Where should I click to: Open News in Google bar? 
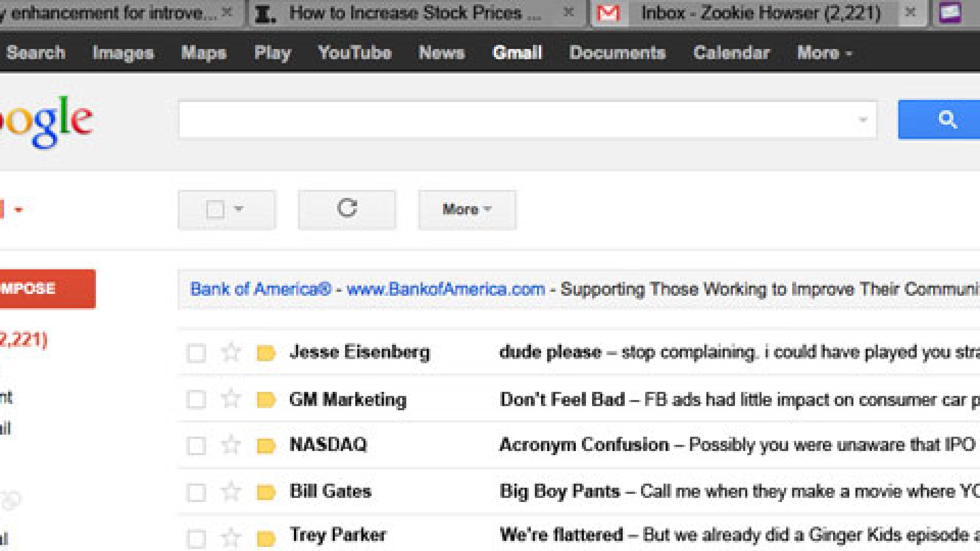(442, 53)
